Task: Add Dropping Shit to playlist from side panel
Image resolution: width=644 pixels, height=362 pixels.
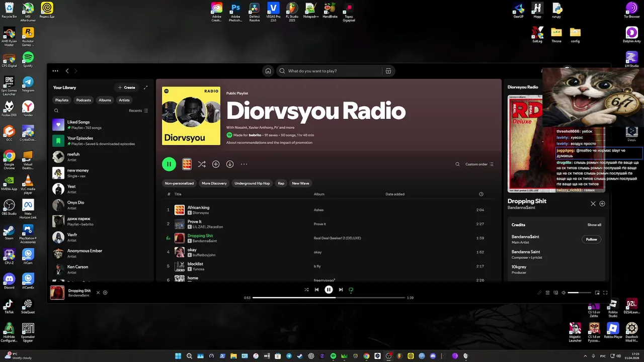Action: click(602, 204)
